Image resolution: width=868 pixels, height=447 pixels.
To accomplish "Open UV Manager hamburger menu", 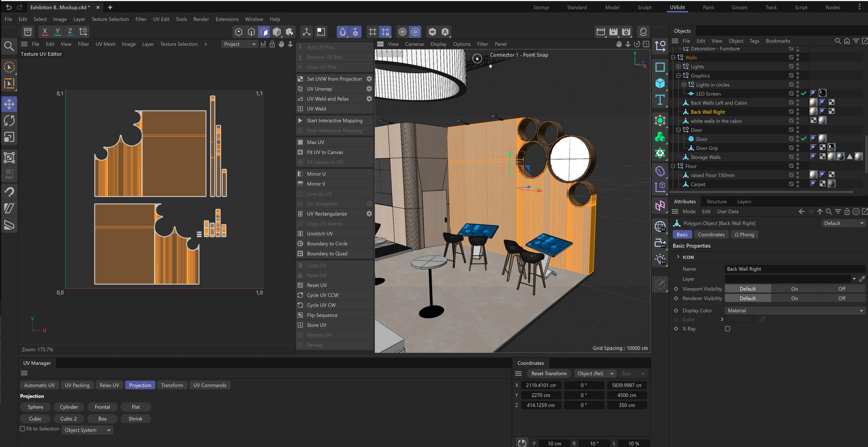I will (x=24, y=373).
